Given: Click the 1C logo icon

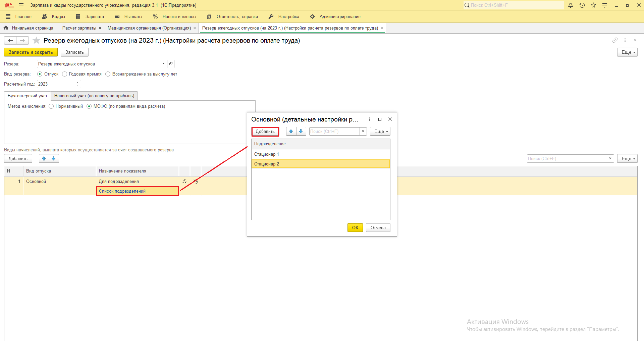Looking at the screenshot, I should [9, 5].
